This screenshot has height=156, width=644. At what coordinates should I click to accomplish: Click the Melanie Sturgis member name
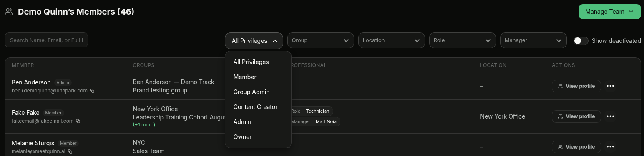(x=33, y=143)
